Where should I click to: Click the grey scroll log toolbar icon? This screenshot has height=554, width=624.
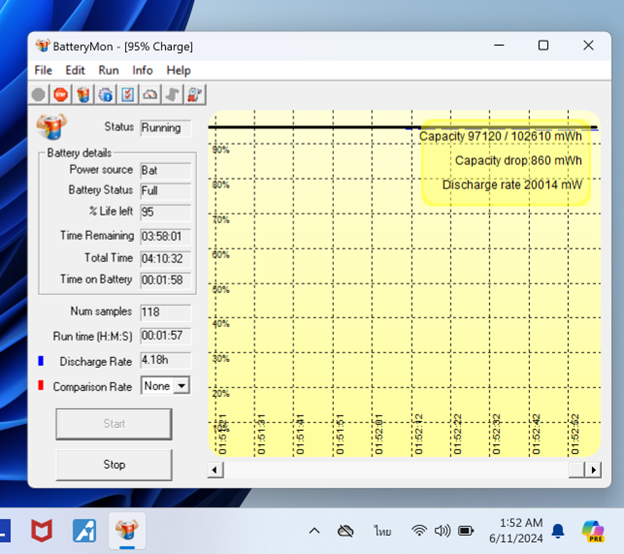point(172,95)
